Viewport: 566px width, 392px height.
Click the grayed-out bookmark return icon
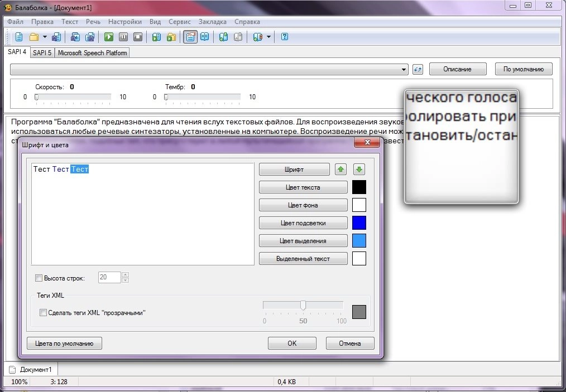[238, 37]
